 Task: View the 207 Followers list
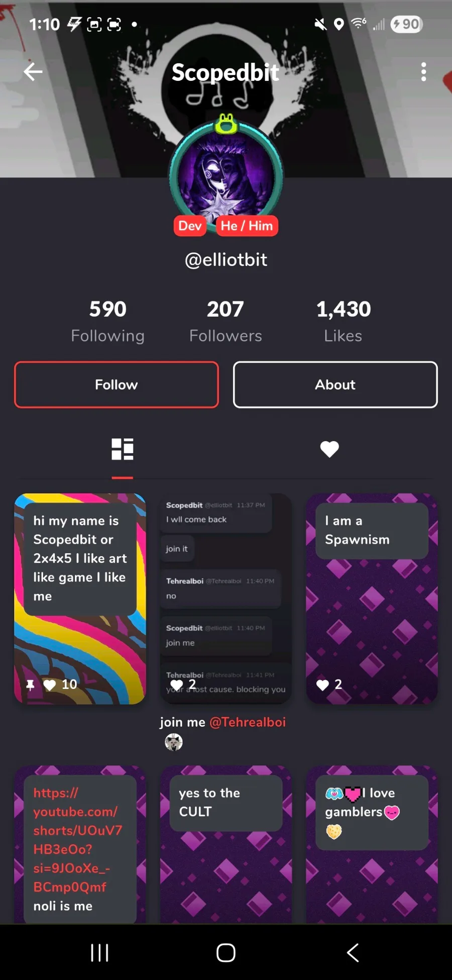pyautogui.click(x=225, y=321)
